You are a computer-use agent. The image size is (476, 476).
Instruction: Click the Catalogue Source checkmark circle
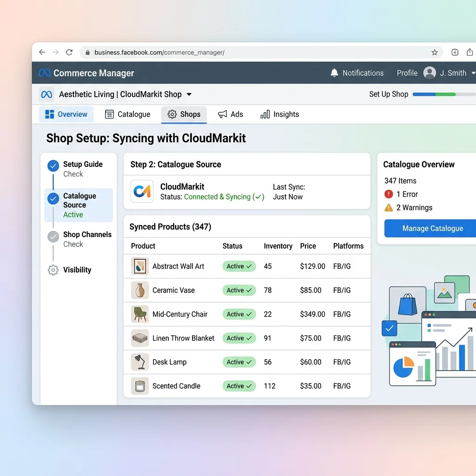pyautogui.click(x=53, y=198)
